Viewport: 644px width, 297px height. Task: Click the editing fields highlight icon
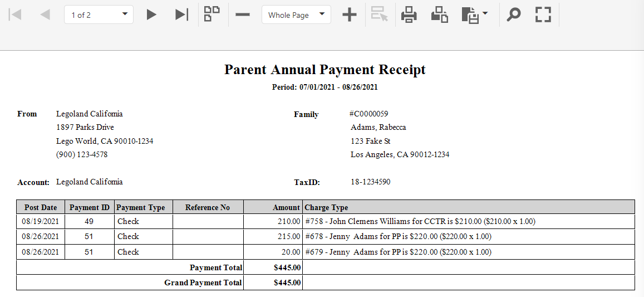(380, 14)
